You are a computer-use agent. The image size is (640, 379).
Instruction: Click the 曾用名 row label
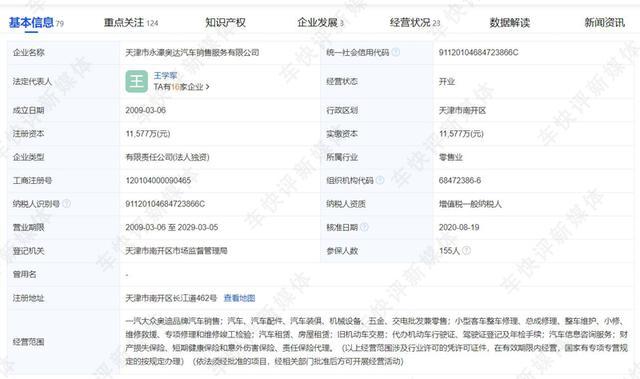point(24,274)
